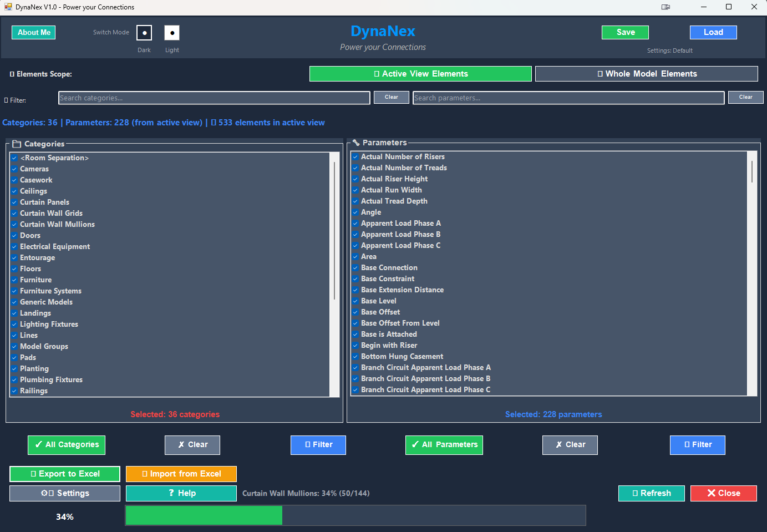Open the Help dialog

(x=181, y=493)
